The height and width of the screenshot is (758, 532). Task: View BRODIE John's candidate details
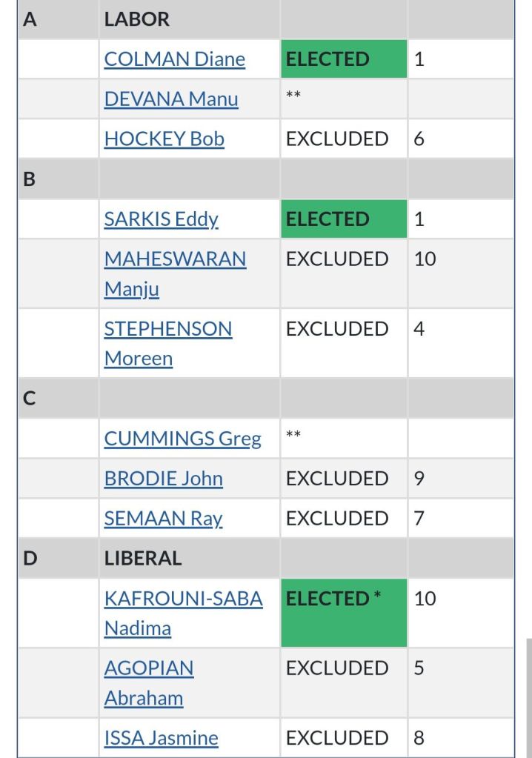pyautogui.click(x=163, y=479)
